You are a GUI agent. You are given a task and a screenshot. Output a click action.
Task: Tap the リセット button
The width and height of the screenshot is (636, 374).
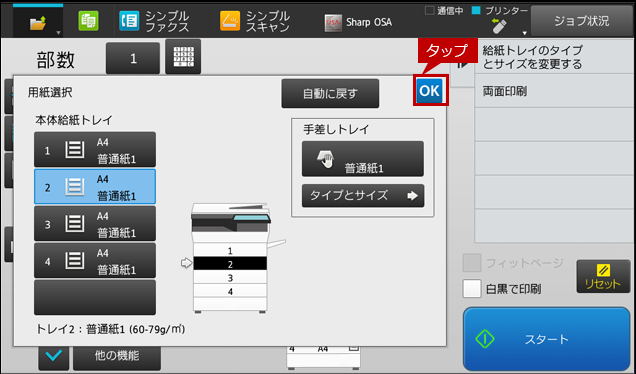(x=603, y=276)
